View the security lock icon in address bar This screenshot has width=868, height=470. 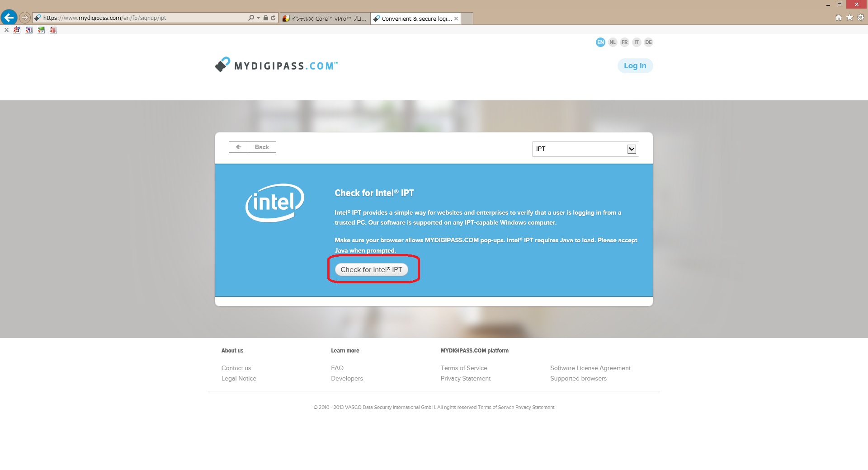click(x=266, y=18)
